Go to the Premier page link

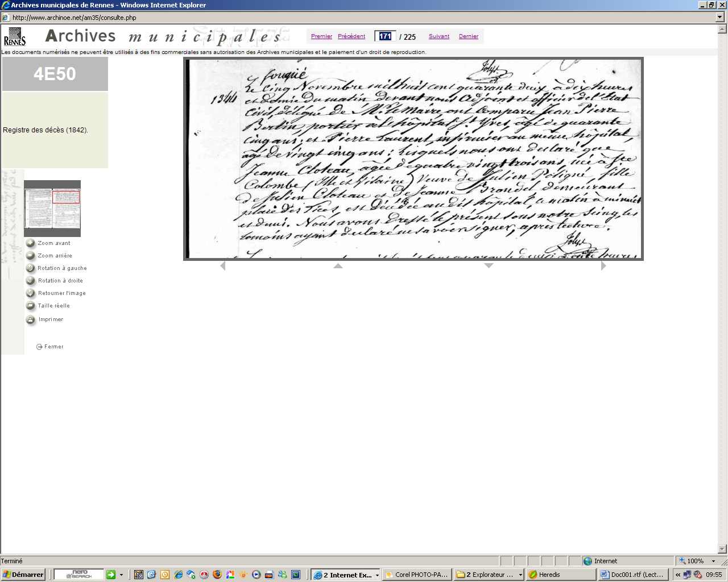click(x=321, y=36)
